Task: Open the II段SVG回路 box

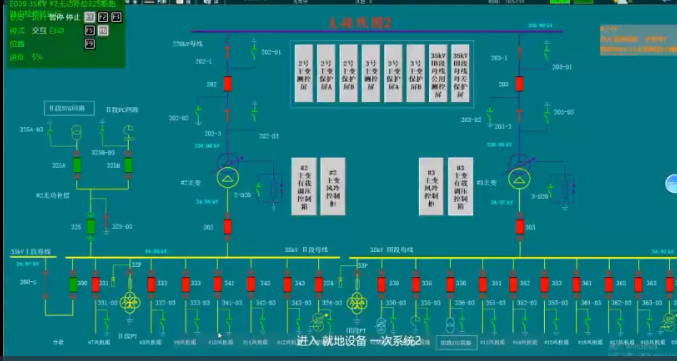Action: pyautogui.click(x=69, y=108)
